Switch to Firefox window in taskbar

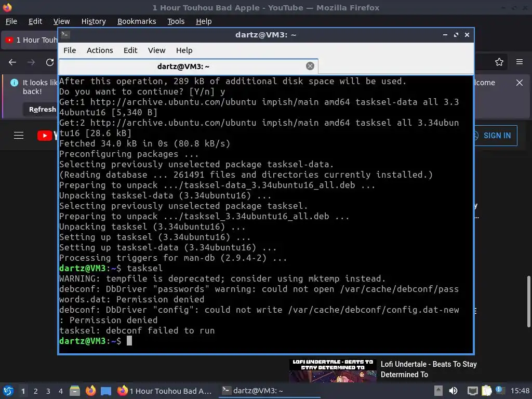click(165, 391)
